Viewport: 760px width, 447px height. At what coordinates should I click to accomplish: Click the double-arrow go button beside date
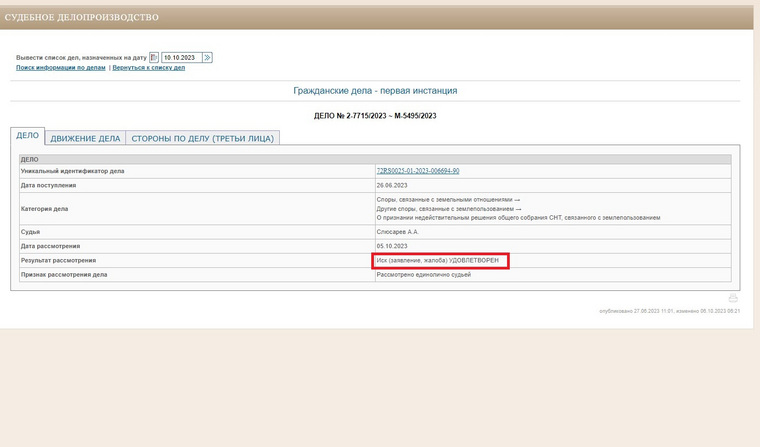207,58
